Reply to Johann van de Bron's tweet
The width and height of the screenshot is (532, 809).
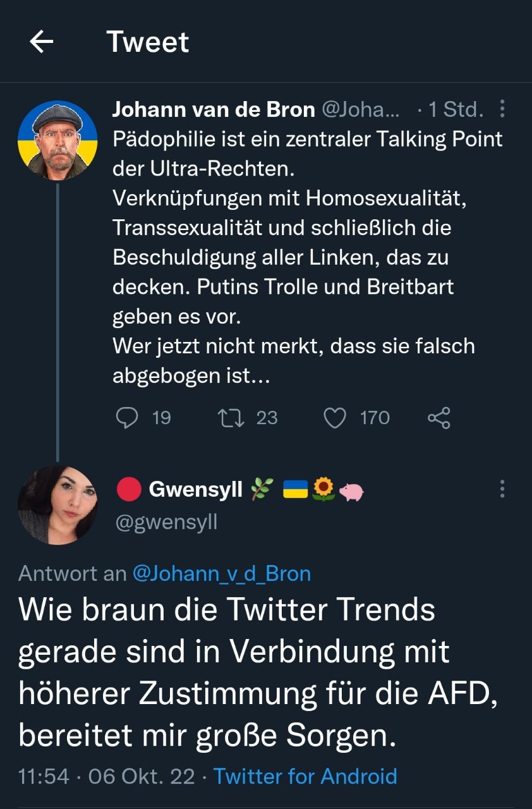point(128,418)
